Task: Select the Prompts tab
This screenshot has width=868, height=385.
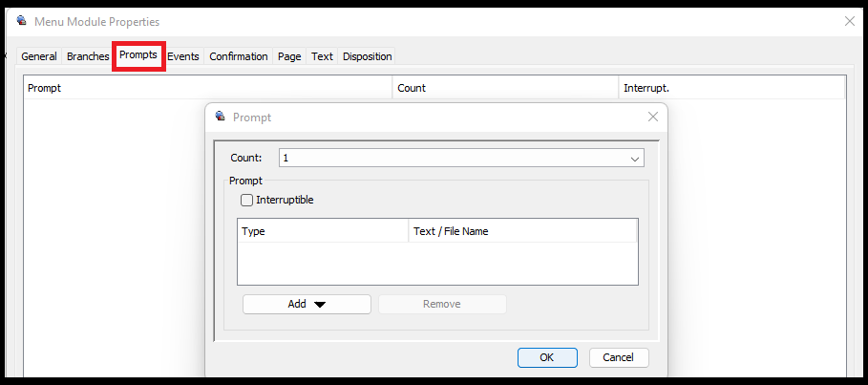Action: pos(138,55)
